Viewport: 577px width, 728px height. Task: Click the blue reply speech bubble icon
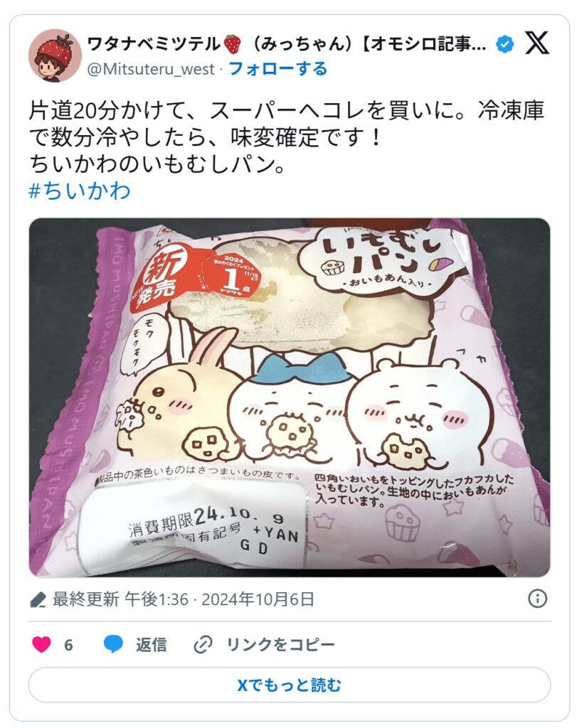[x=113, y=644]
